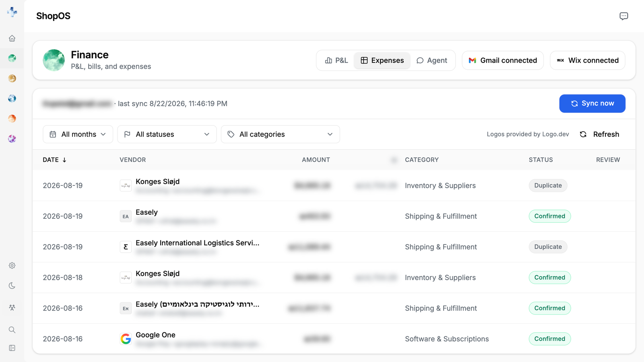Collapse sidebar using the panel icon
Viewport: 644px width, 362px height.
click(x=12, y=348)
